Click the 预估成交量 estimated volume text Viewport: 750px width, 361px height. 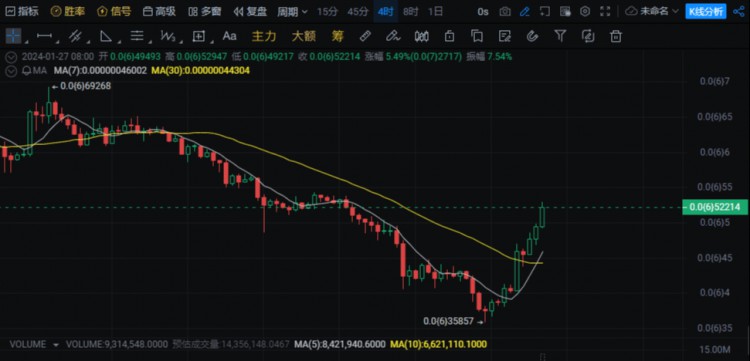click(x=231, y=344)
